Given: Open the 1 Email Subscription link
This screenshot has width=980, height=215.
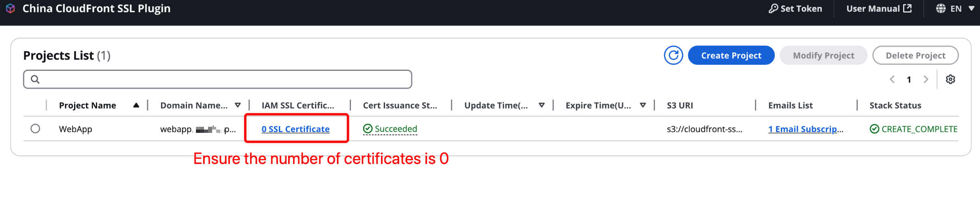Looking at the screenshot, I should (x=806, y=129).
